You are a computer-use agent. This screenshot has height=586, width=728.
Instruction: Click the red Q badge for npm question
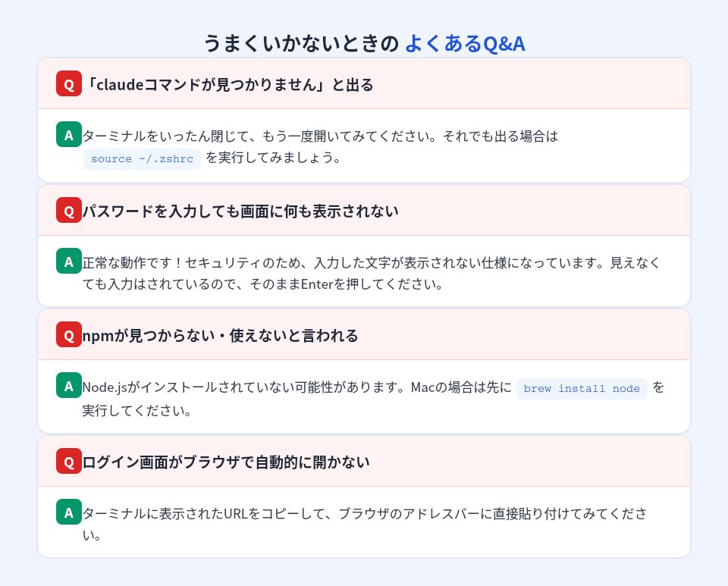[69, 334]
